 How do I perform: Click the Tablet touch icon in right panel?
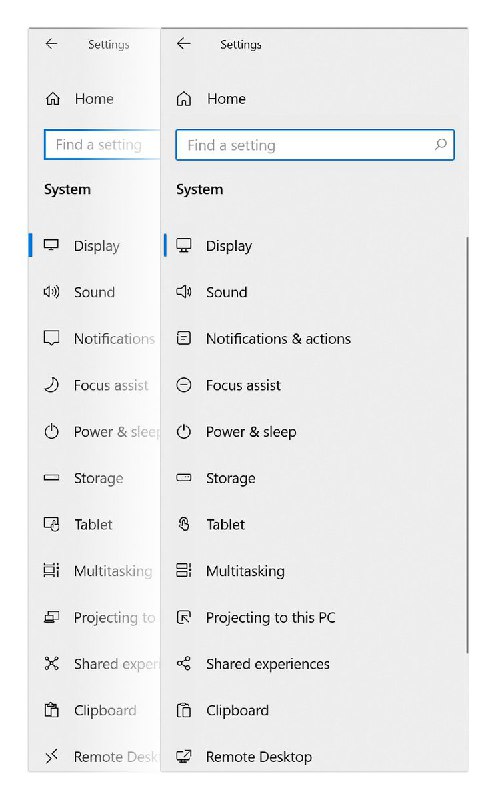184,524
